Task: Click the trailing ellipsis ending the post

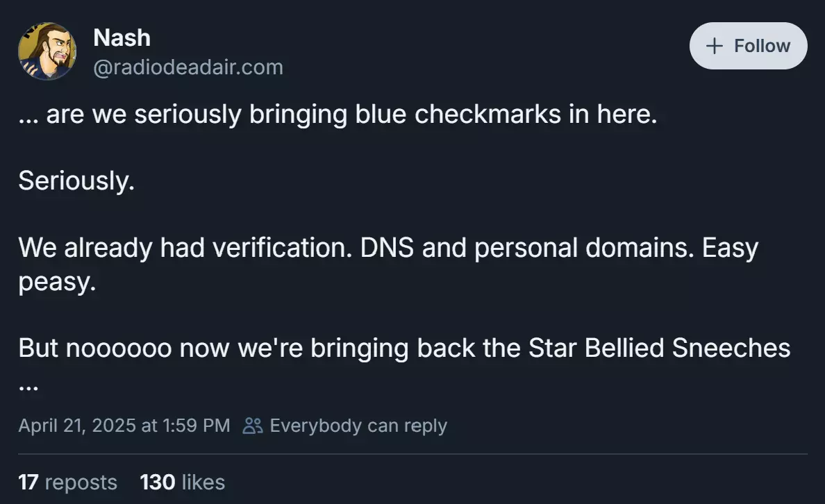Action: 28,388
